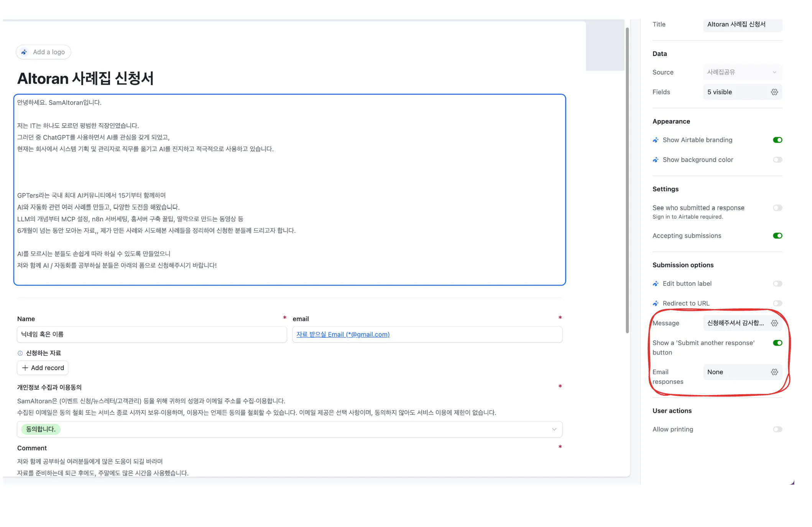The image size is (812, 527).
Task: Enable the Redirect to URL toggle
Action: pyautogui.click(x=777, y=303)
